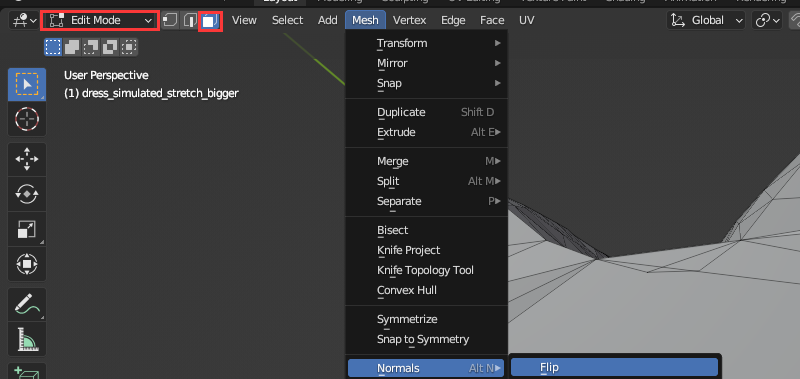Expand the Mirror submenu

tap(427, 63)
